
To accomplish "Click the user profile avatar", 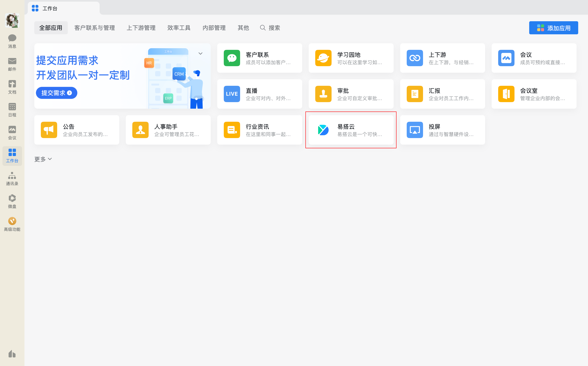I will pyautogui.click(x=12, y=20).
